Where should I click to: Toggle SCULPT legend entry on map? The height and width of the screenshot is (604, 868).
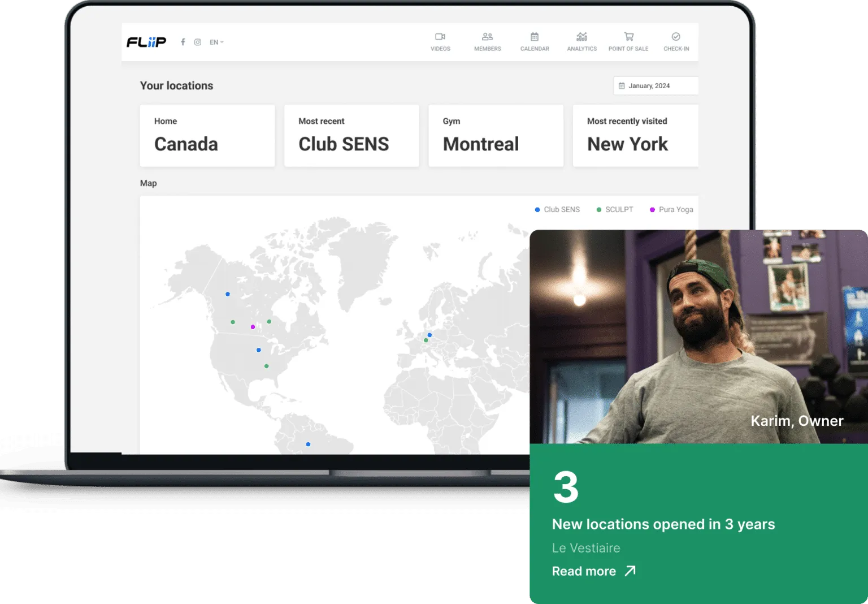coord(615,209)
